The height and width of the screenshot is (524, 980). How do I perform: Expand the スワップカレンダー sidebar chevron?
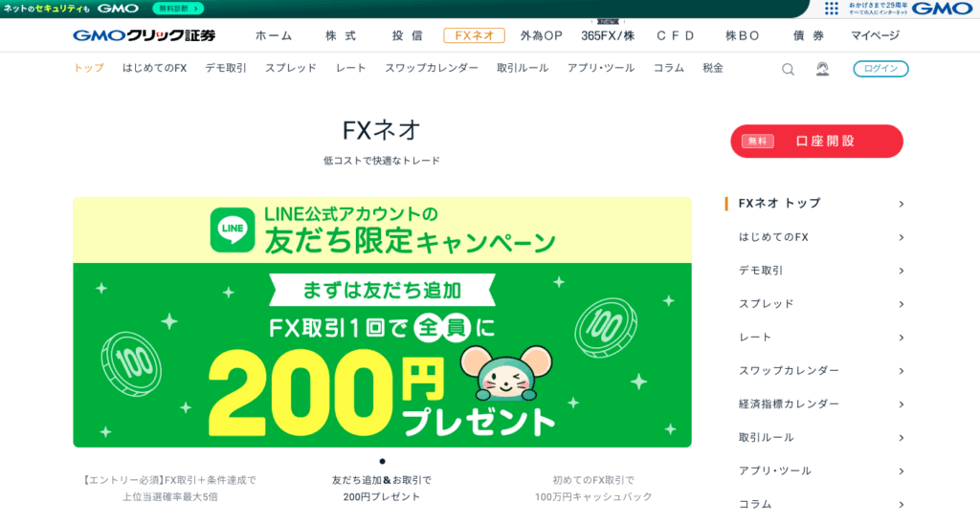tap(901, 371)
